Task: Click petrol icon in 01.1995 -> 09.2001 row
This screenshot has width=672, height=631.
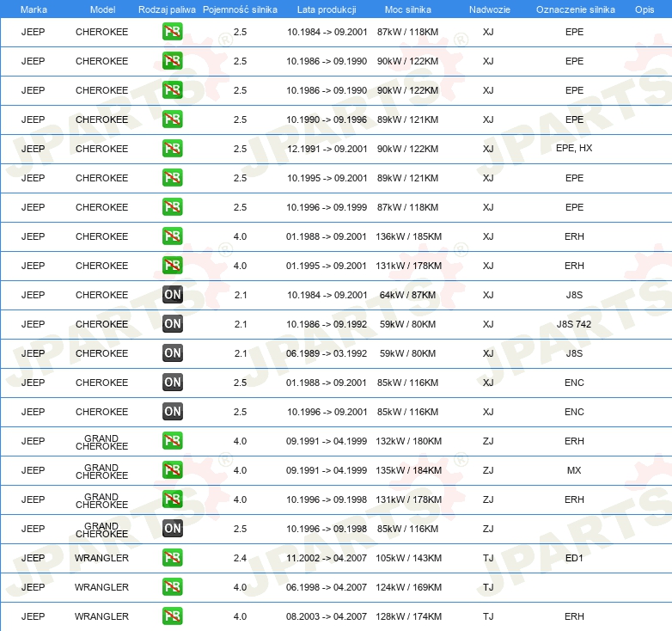Action: 172,265
